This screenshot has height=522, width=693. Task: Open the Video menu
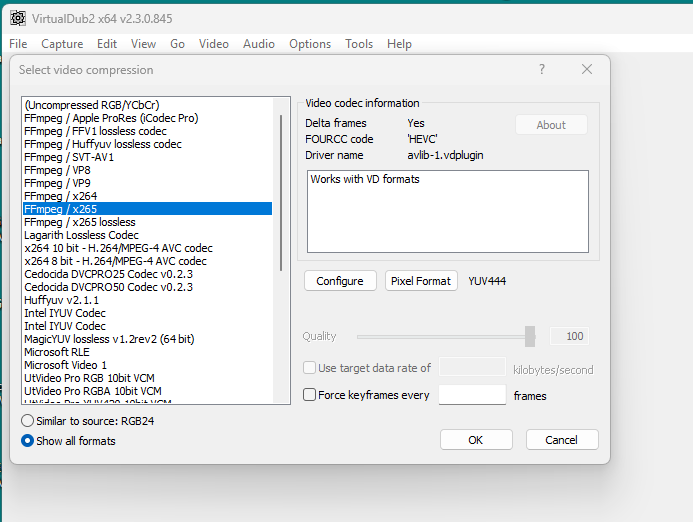(213, 44)
